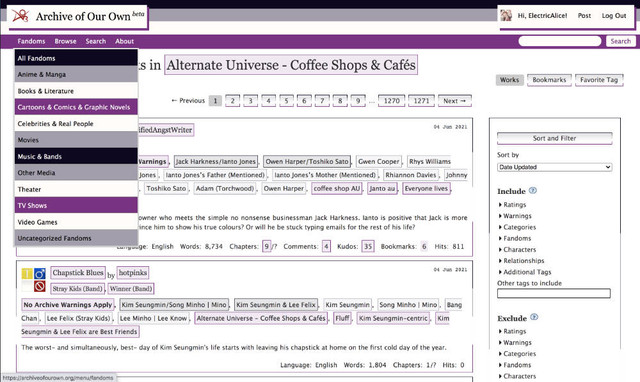
Task: Click the Search button in the header
Action: 620,41
